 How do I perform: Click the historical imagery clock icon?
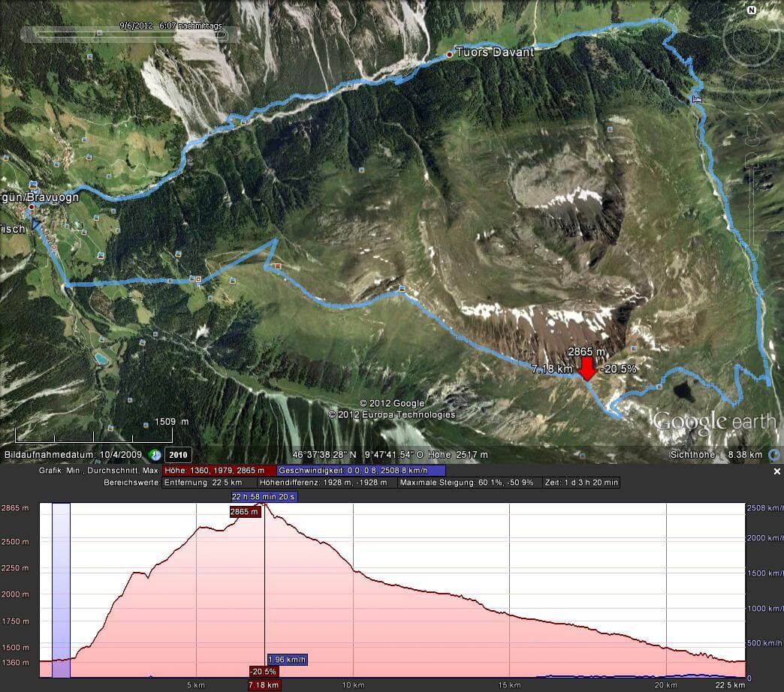[155, 455]
